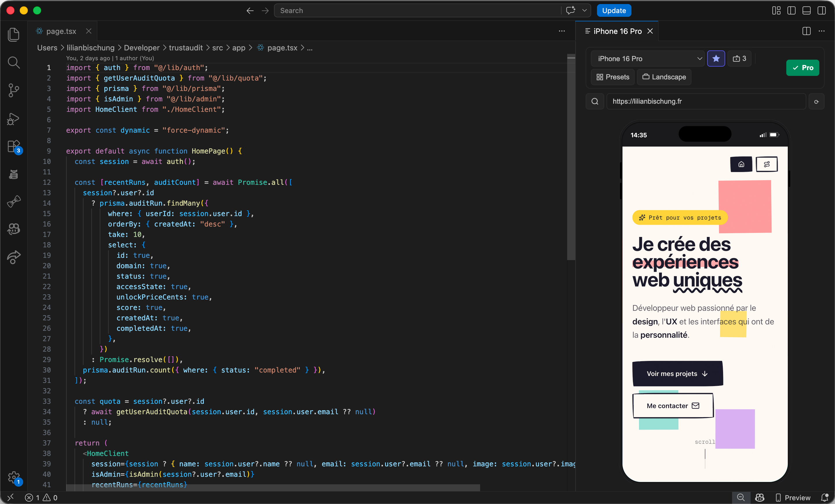Click line number 9 in the gutter
This screenshot has width=835, height=504.
[x=49, y=151]
